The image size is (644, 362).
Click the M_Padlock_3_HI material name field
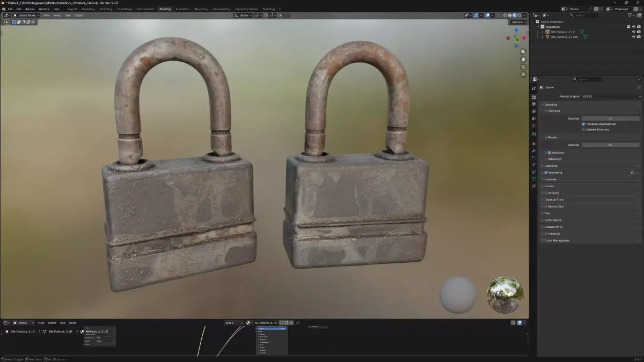pos(266,322)
